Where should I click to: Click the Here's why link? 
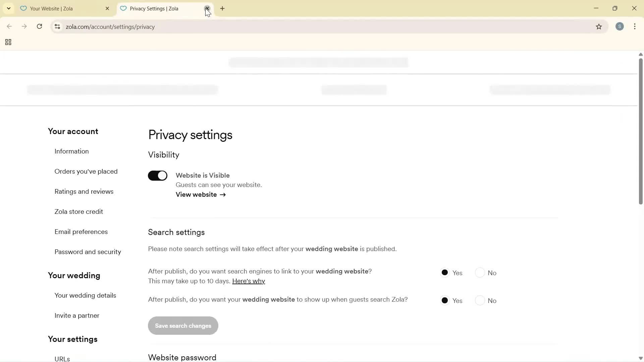[249, 281]
